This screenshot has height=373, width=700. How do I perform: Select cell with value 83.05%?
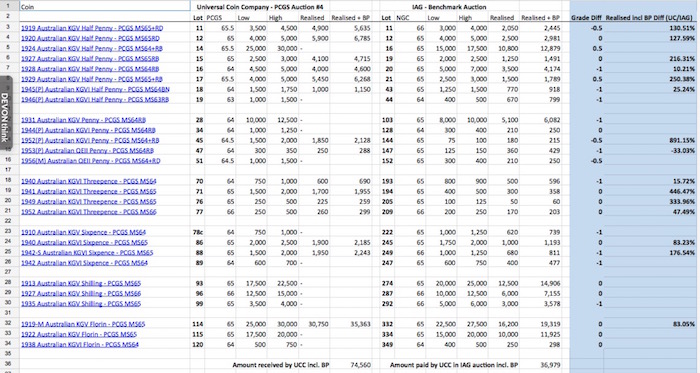(x=650, y=324)
